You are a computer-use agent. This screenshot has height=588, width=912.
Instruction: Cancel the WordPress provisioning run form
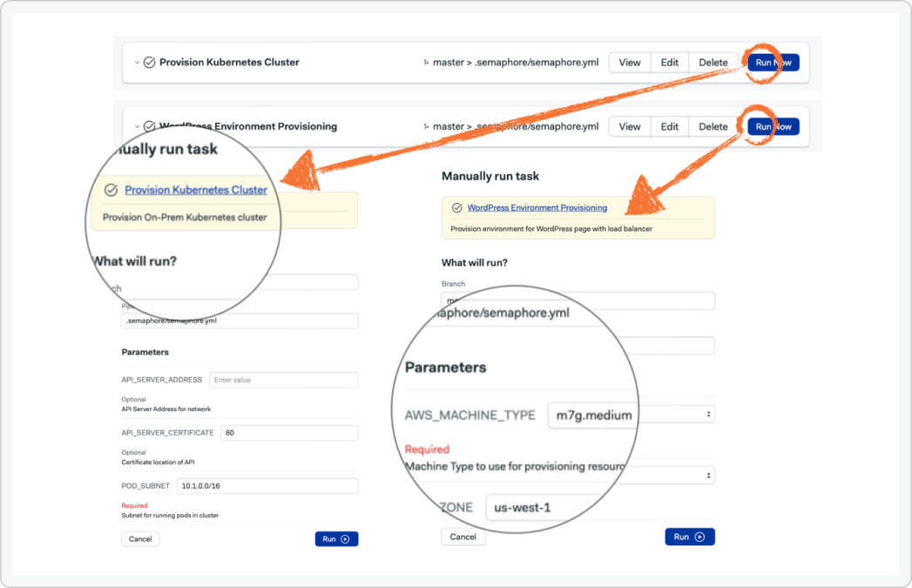click(x=463, y=537)
